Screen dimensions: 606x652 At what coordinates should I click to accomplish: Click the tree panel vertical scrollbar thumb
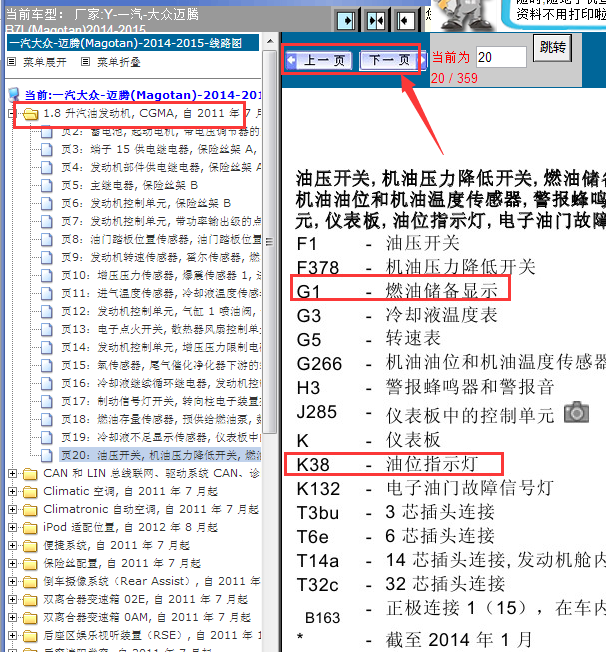270,242
